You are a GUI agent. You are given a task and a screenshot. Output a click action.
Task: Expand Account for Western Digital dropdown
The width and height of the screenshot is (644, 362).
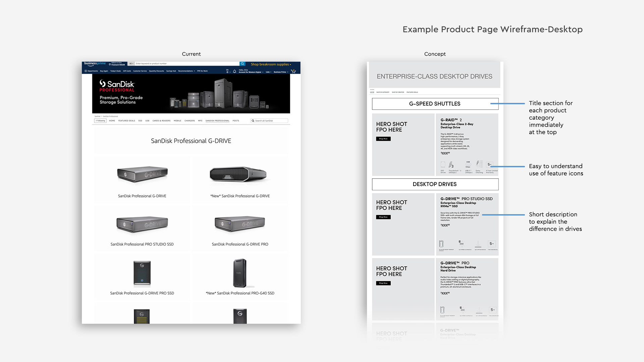251,72
